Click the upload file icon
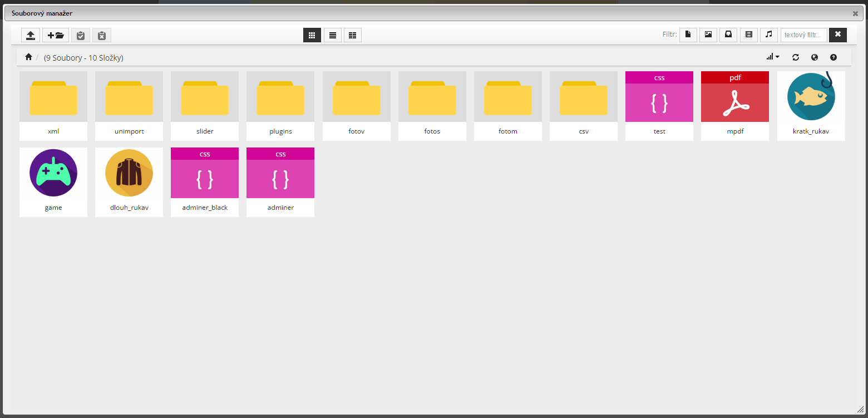Image resolution: width=868 pixels, height=418 pixels. coord(31,35)
